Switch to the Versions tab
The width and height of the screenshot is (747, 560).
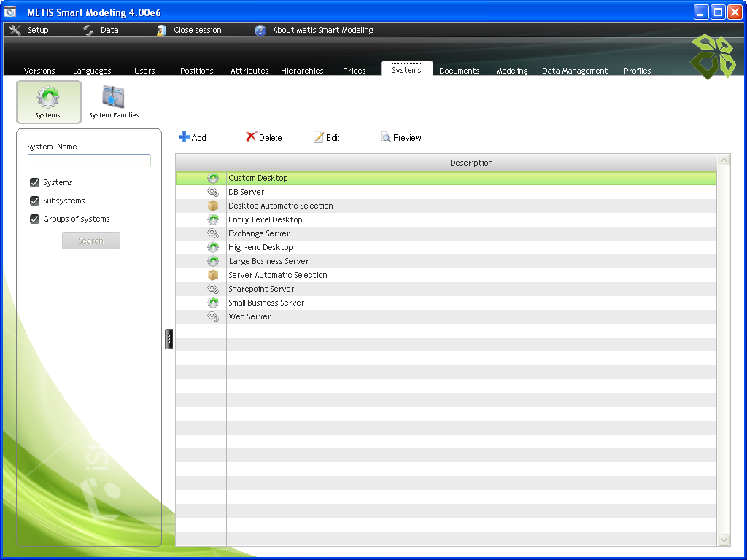coord(39,71)
